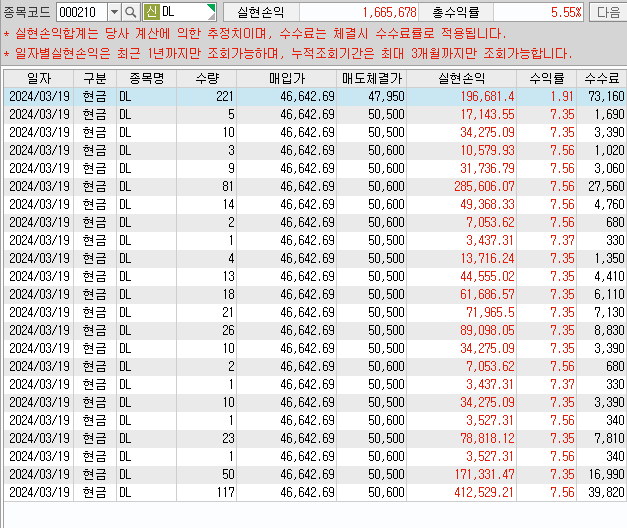
Task: Click the DL stock name box
Action: click(x=180, y=12)
